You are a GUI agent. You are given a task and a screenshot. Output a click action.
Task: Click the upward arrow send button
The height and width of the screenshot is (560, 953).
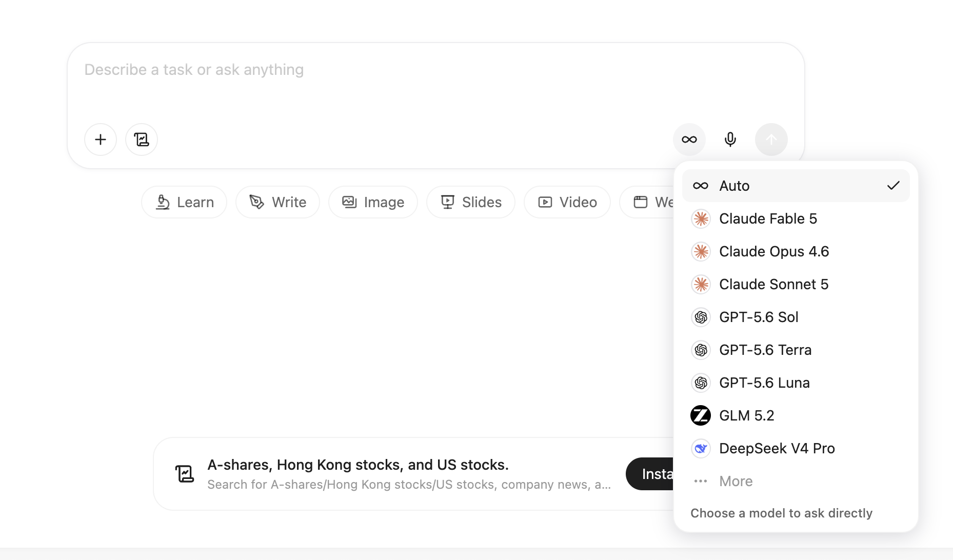pos(771,139)
